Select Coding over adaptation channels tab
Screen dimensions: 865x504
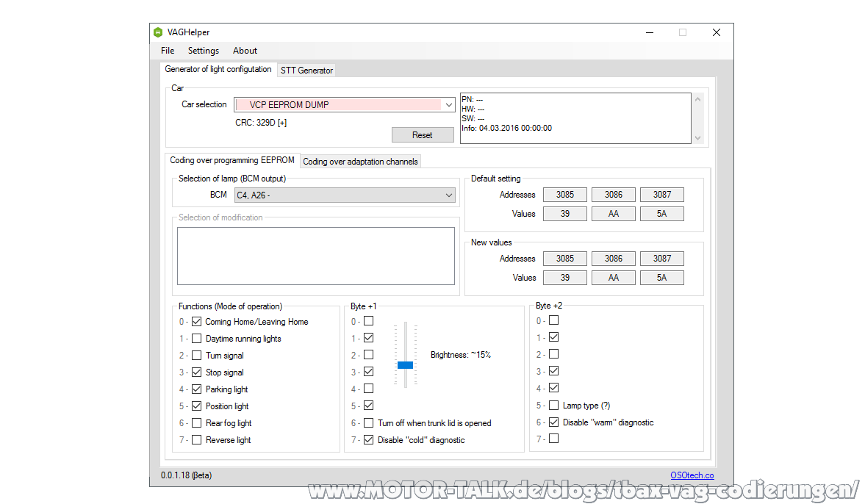(360, 162)
